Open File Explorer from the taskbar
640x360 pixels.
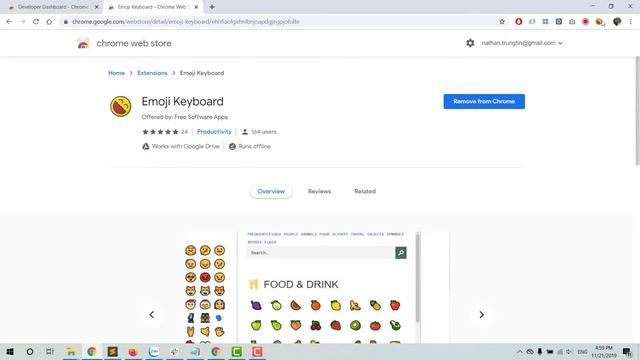click(x=71, y=351)
